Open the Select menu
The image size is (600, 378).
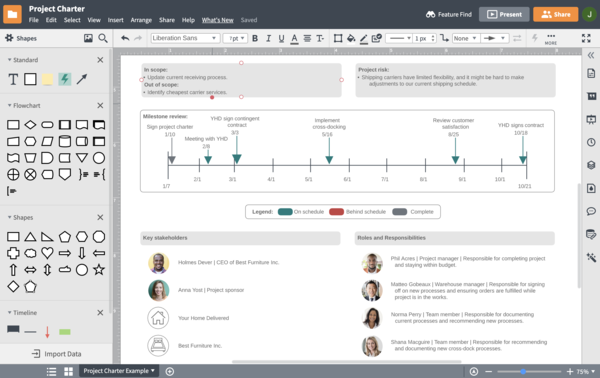pyautogui.click(x=72, y=20)
